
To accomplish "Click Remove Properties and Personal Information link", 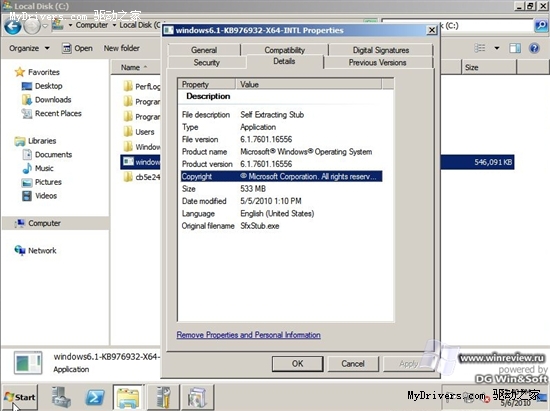I will pos(248,335).
